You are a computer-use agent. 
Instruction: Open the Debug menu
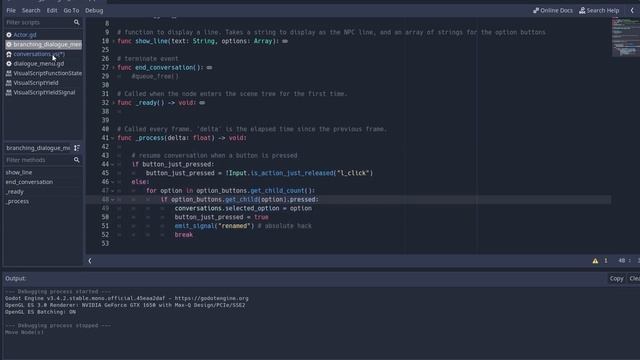94,10
